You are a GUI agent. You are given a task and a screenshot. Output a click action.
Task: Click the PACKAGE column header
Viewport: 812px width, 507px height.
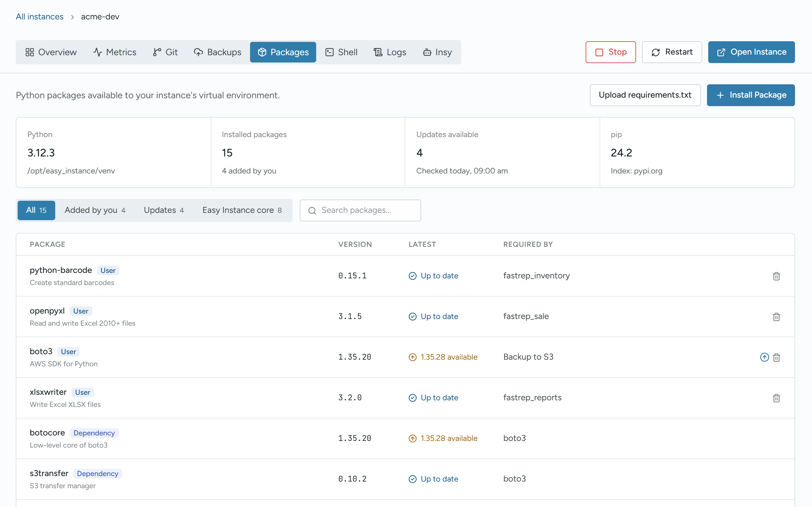pyautogui.click(x=47, y=244)
